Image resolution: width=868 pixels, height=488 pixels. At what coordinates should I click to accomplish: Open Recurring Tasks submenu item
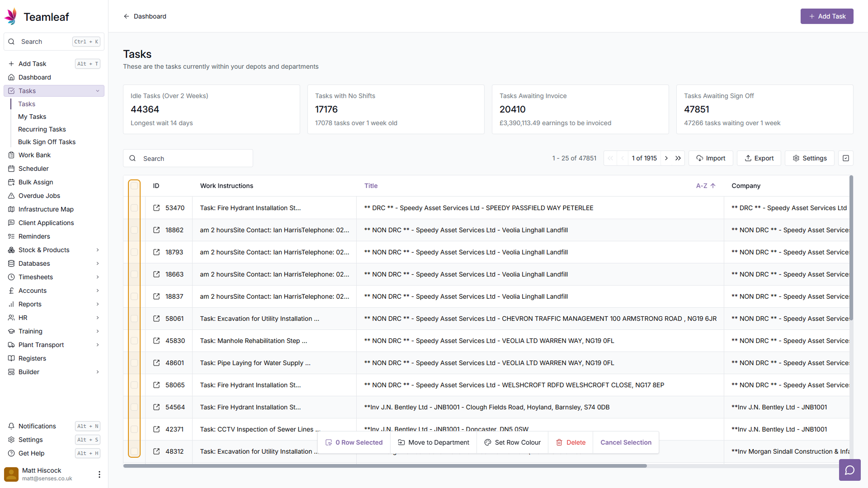click(x=42, y=129)
